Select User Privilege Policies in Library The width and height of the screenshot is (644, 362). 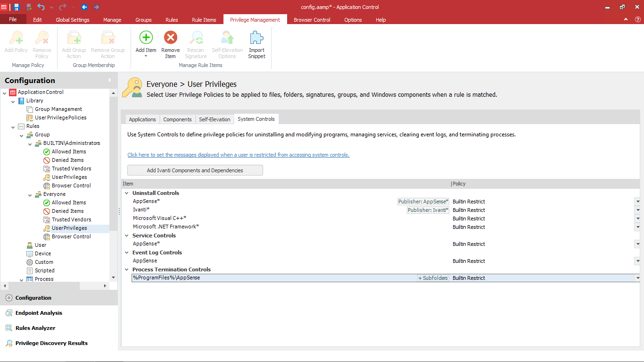pos(60,118)
